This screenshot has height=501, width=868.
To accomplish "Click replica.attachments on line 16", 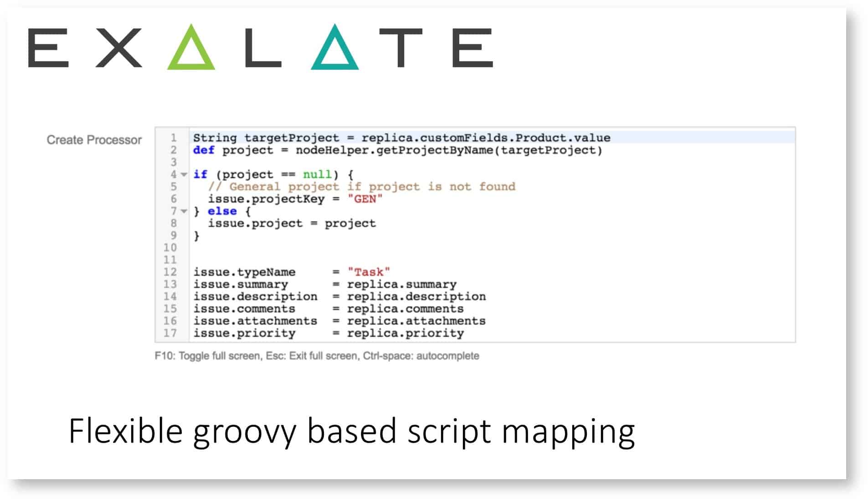I will click(x=416, y=321).
